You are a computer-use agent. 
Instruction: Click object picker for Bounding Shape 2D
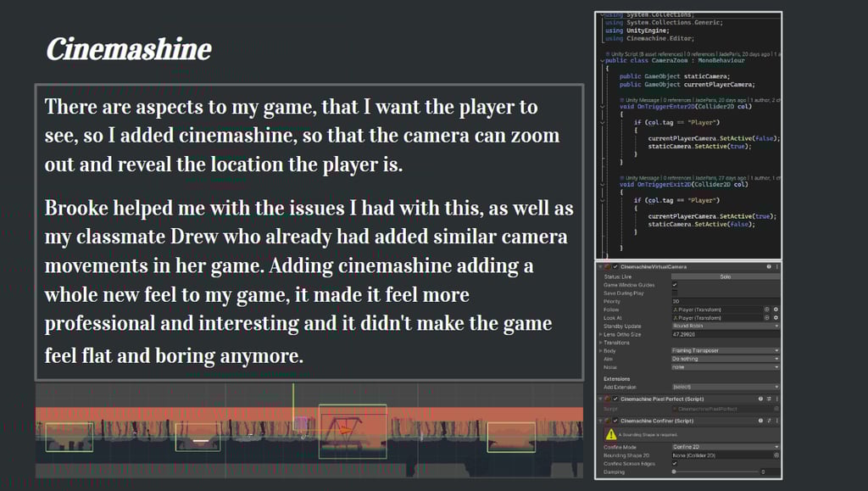776,455
